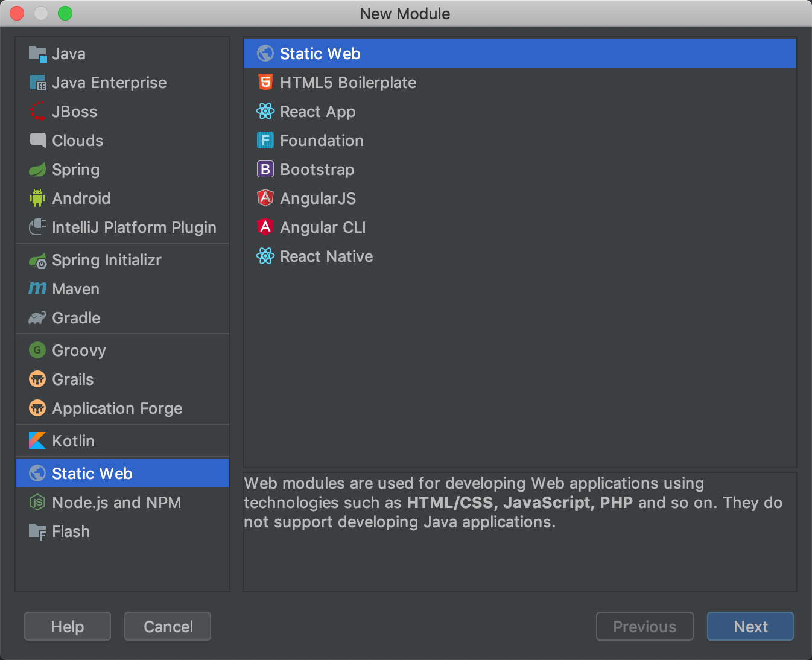Choose the Angular CLI template name
This screenshot has width=812, height=660.
tap(323, 227)
